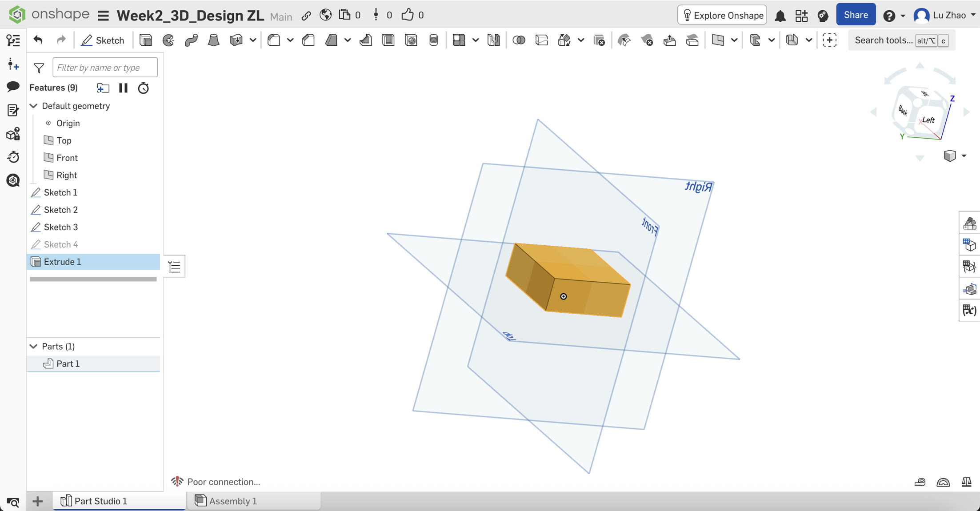Open the document hamburger menu

103,15
